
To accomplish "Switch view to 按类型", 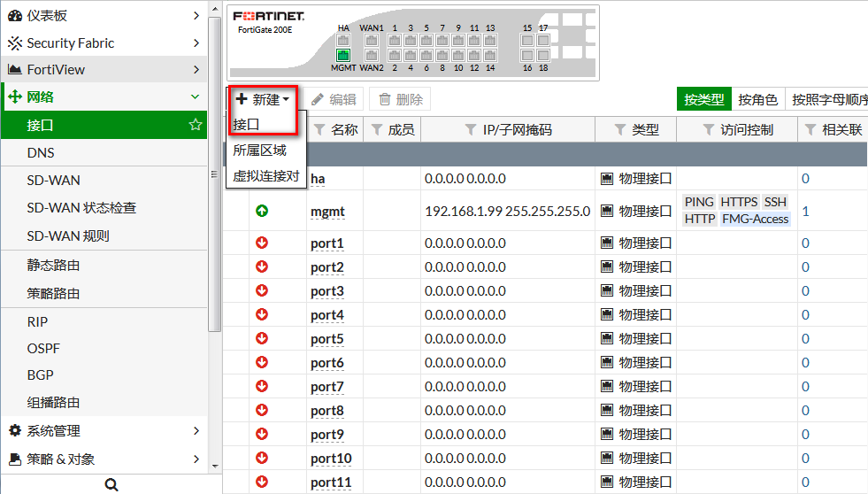I will (x=703, y=99).
